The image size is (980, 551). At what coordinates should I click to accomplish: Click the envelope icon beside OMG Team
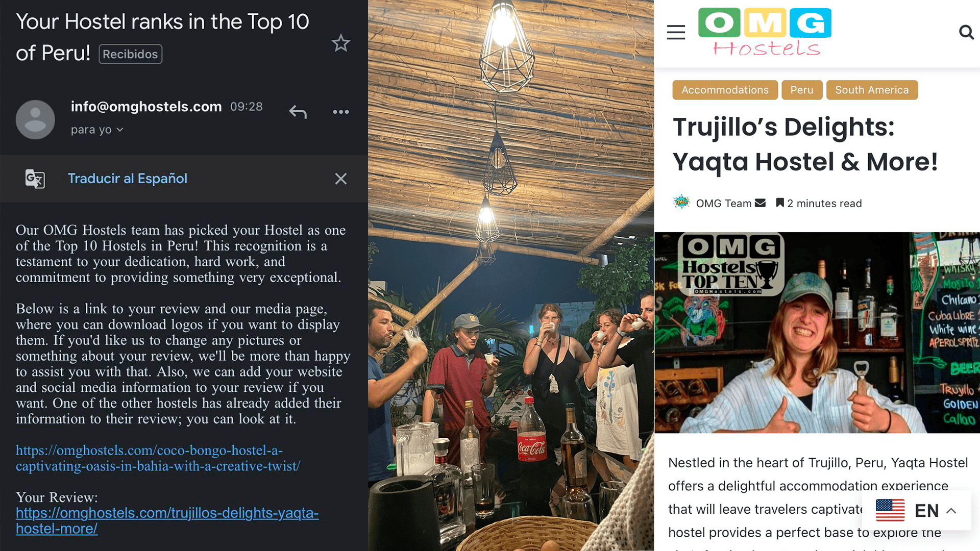click(x=760, y=203)
